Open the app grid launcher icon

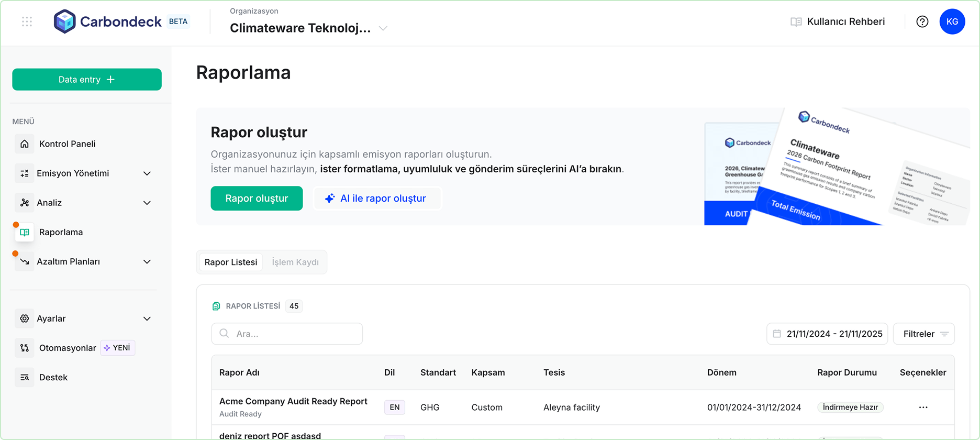(27, 21)
